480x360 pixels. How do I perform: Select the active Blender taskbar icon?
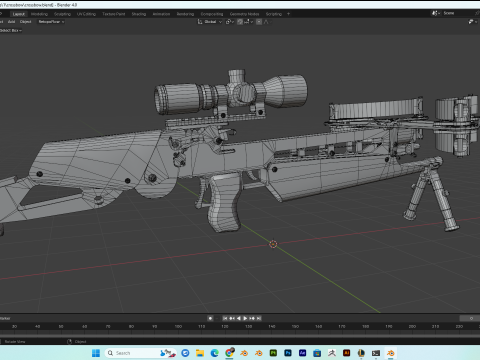(390, 353)
